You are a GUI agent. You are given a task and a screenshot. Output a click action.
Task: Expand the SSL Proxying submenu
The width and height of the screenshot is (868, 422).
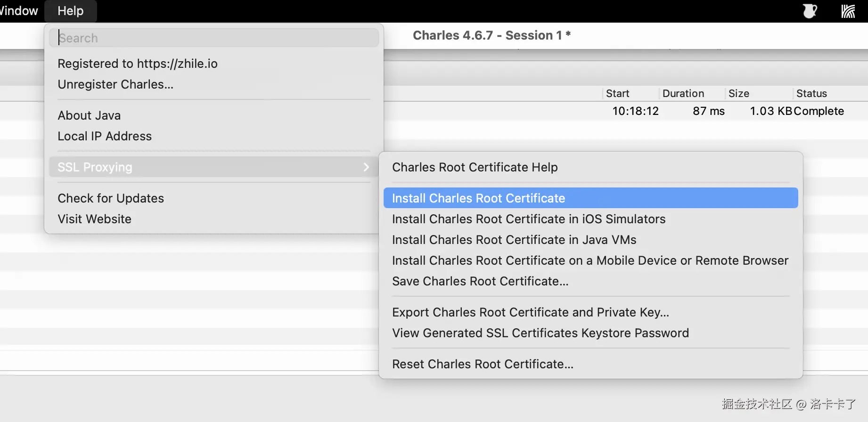pyautogui.click(x=214, y=167)
